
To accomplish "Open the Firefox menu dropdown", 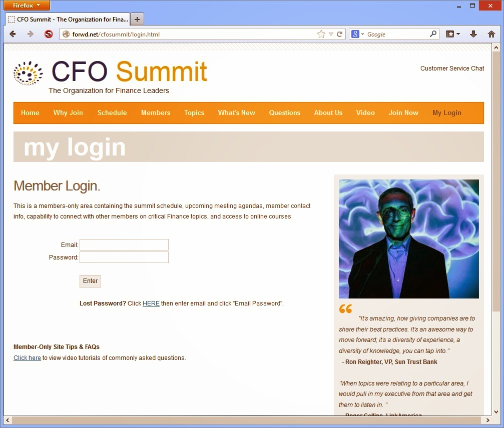I will (x=27, y=5).
